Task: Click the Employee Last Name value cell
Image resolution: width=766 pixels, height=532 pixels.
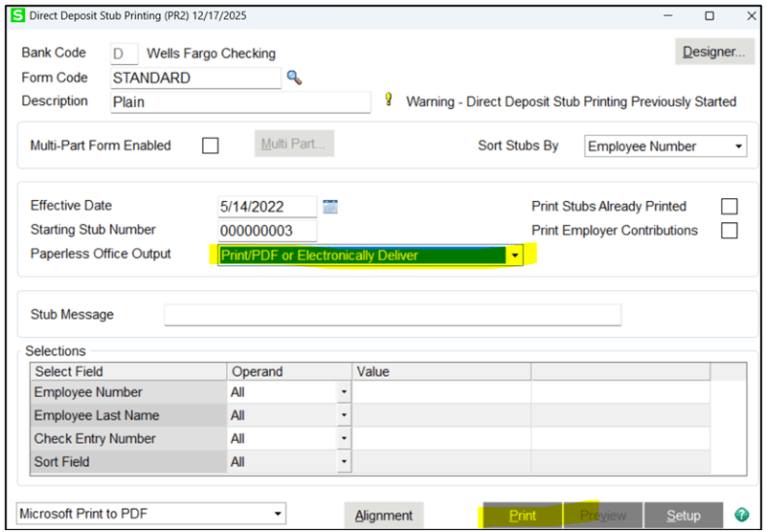Action: (440, 415)
